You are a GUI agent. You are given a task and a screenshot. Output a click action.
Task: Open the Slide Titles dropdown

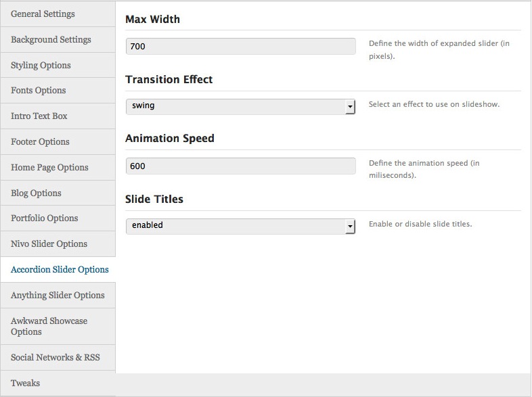[x=240, y=226]
